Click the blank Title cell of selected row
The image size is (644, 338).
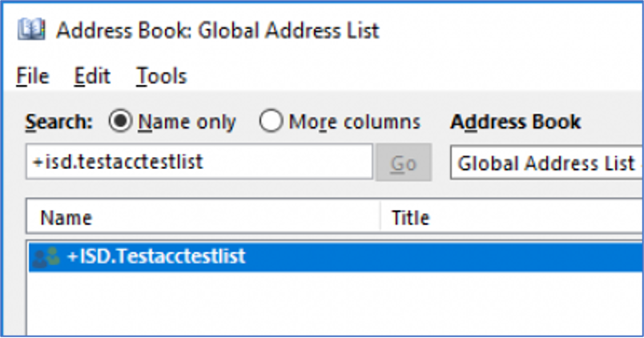(512, 257)
